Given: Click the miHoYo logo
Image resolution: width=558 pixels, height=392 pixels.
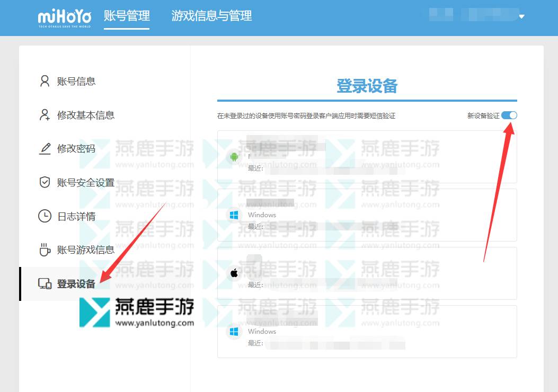Looking at the screenshot, I should (x=64, y=17).
